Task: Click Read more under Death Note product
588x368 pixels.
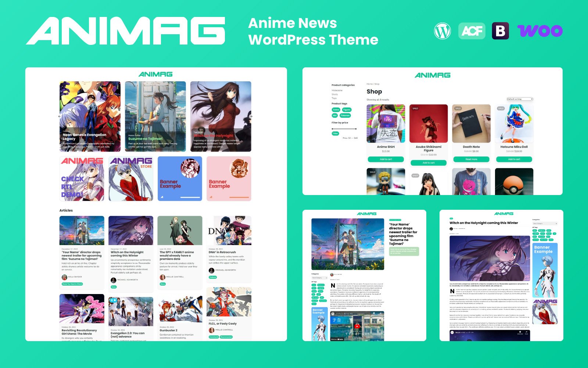Action: 471,159
